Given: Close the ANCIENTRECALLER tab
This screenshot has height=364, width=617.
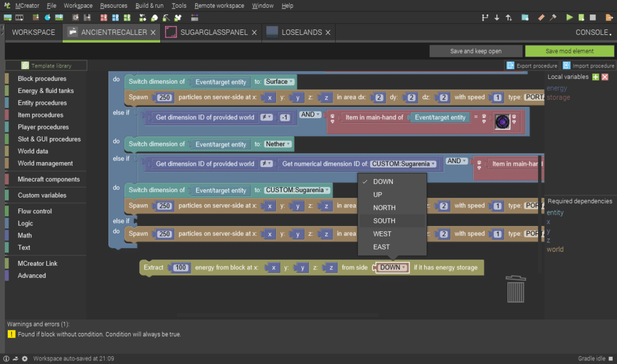Looking at the screenshot, I should [x=153, y=33].
